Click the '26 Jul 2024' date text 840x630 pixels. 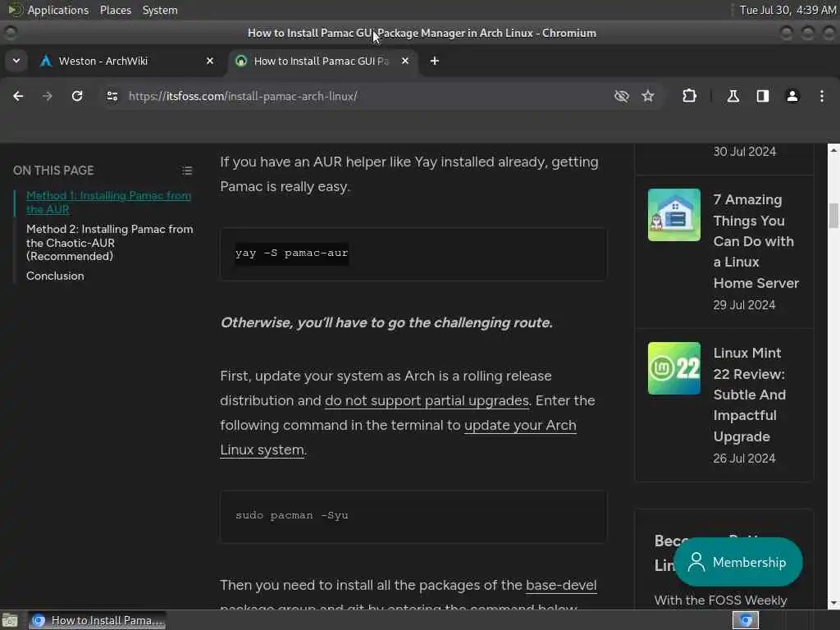click(744, 459)
